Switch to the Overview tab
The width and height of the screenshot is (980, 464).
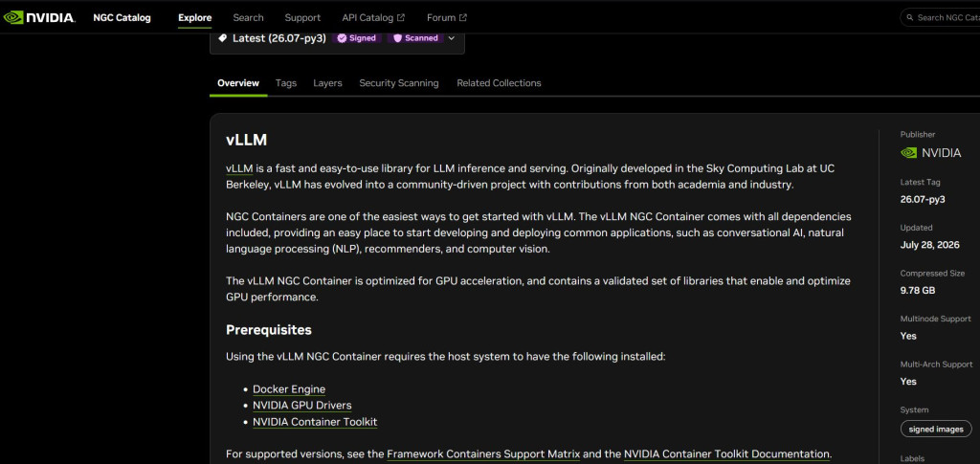(x=238, y=83)
